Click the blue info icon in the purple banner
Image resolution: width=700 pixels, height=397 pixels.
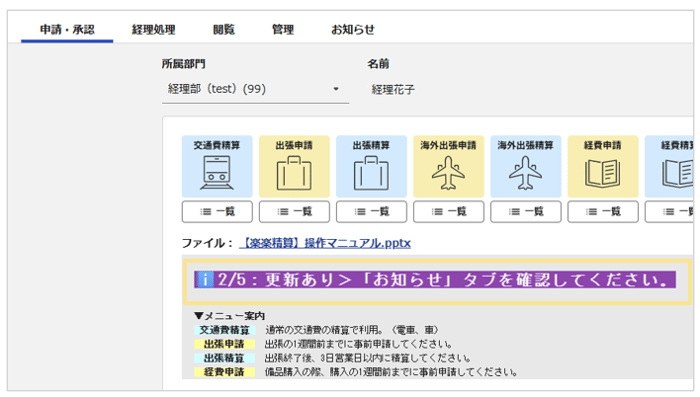coord(205,280)
